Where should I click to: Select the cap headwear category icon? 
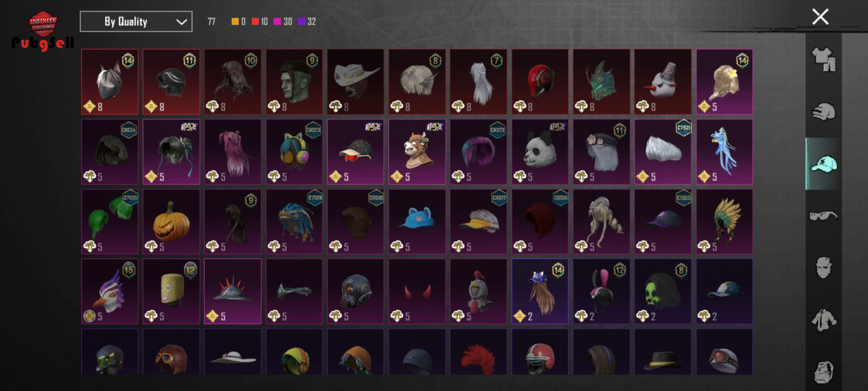coord(824,164)
